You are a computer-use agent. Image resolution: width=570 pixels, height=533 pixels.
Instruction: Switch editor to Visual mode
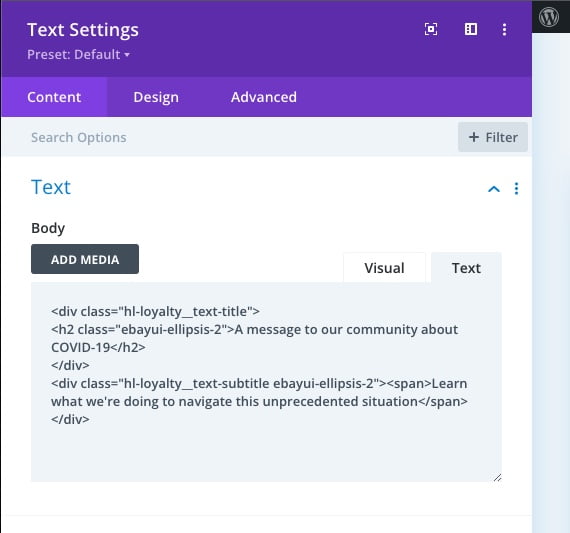tap(384, 268)
